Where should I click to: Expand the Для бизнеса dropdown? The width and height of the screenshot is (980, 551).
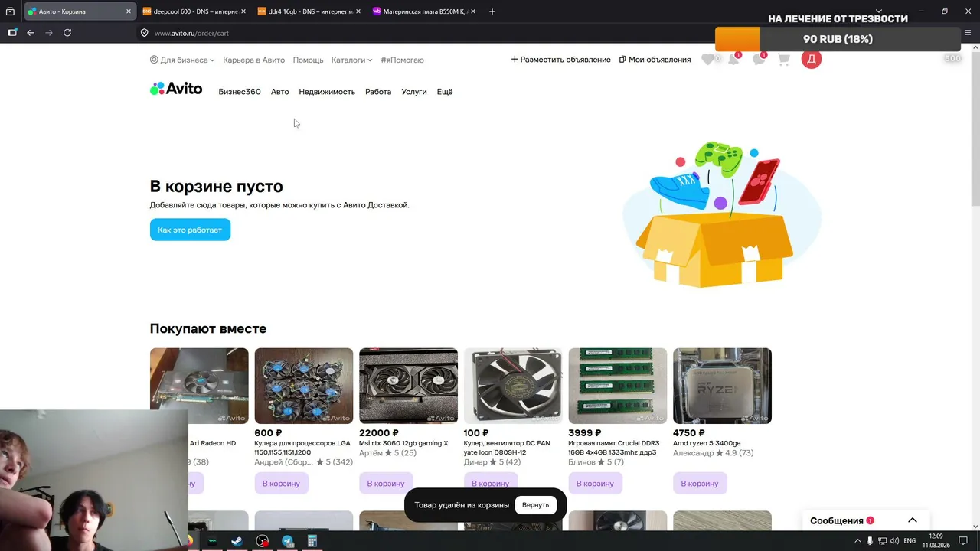click(182, 60)
